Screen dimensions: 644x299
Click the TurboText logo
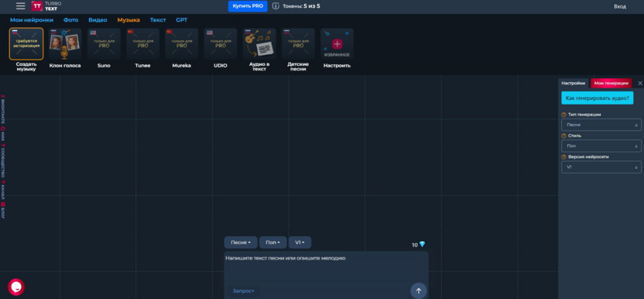(x=46, y=6)
